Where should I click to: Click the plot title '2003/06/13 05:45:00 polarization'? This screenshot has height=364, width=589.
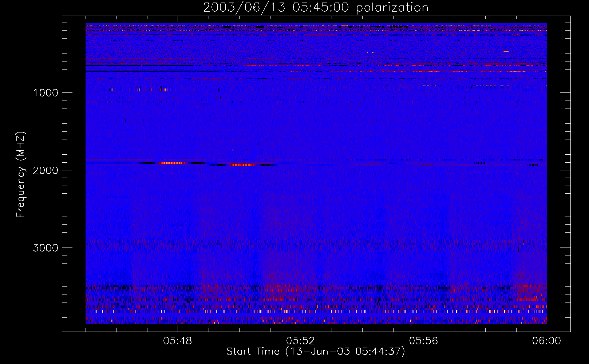coord(316,8)
